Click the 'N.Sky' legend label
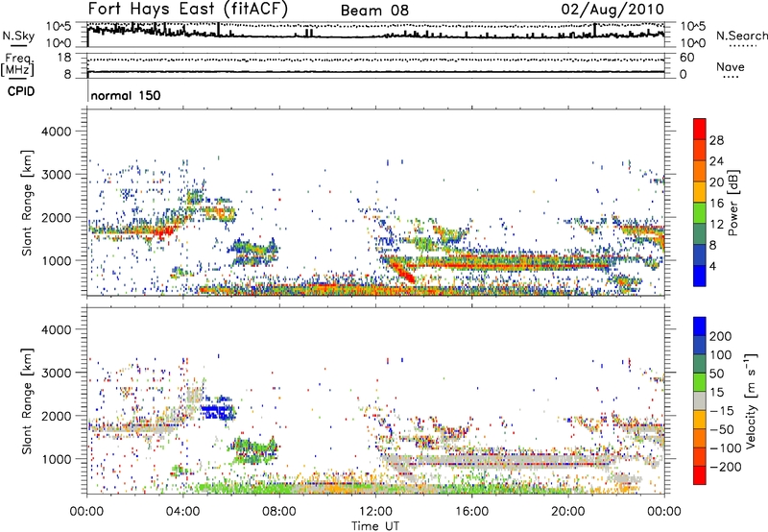The height and width of the screenshot is (532, 768). (x=18, y=36)
